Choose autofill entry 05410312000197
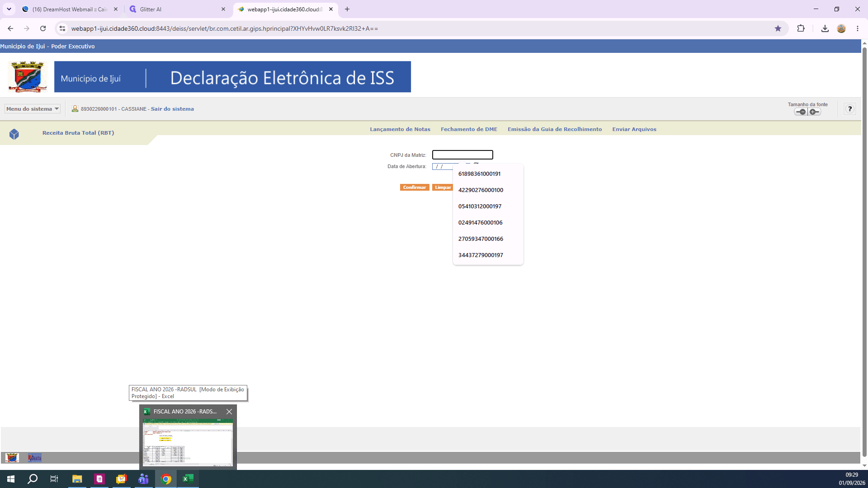This screenshot has height=488, width=868. [488, 206]
